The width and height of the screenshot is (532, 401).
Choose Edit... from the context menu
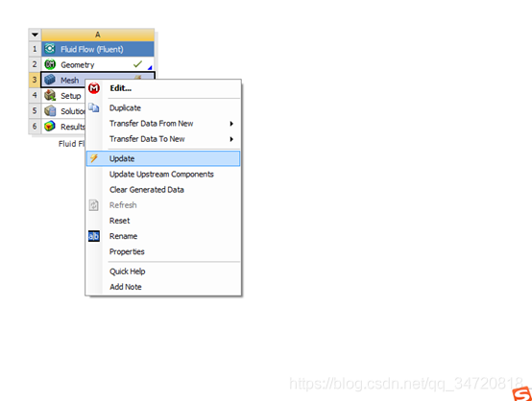coord(163,88)
